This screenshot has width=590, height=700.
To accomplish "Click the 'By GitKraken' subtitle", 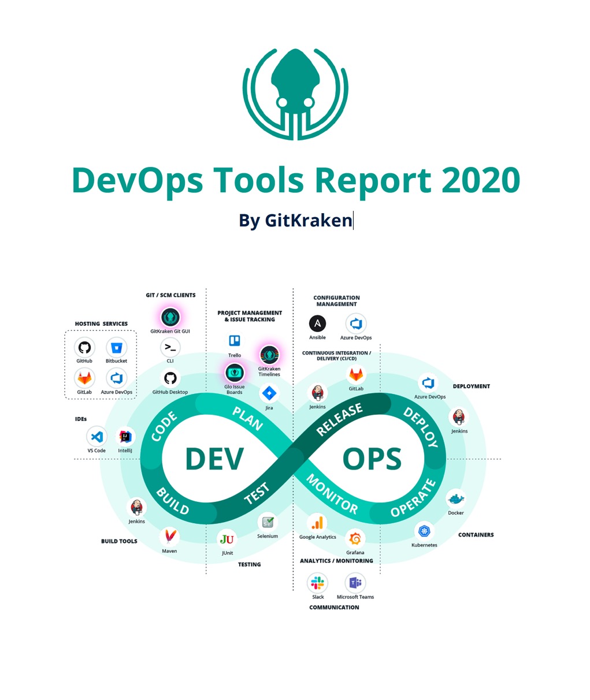I will point(295,220).
